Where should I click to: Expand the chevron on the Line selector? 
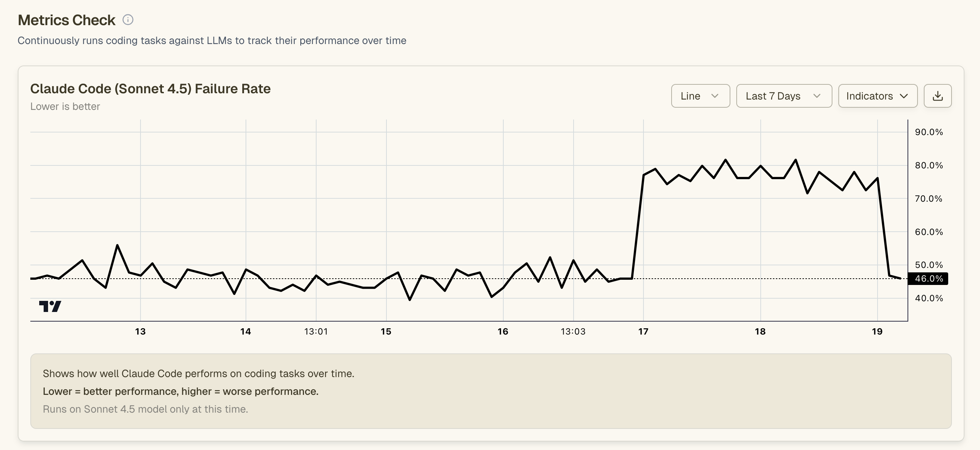click(x=715, y=96)
